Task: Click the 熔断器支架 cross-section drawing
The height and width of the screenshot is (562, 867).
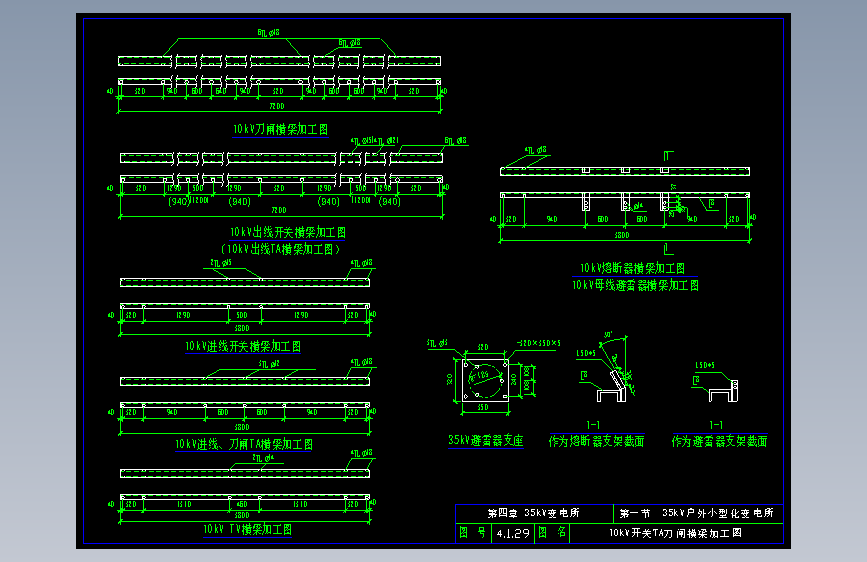Action: (x=613, y=384)
